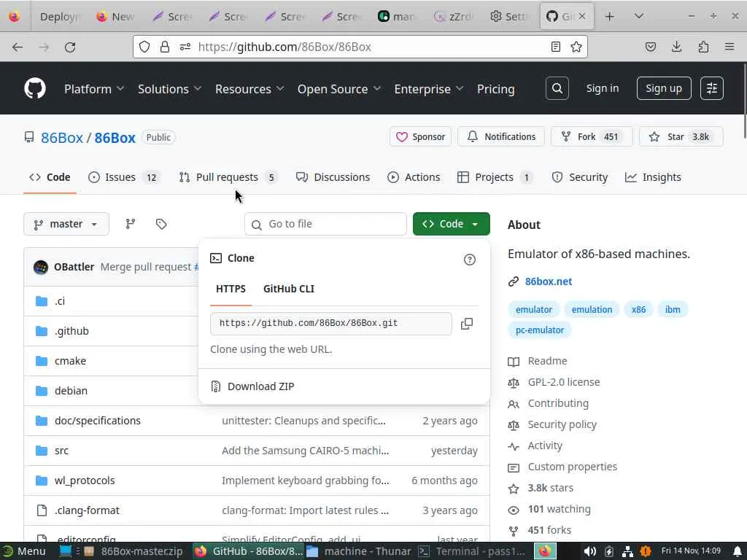Click the emulator topic tag

pos(533,309)
